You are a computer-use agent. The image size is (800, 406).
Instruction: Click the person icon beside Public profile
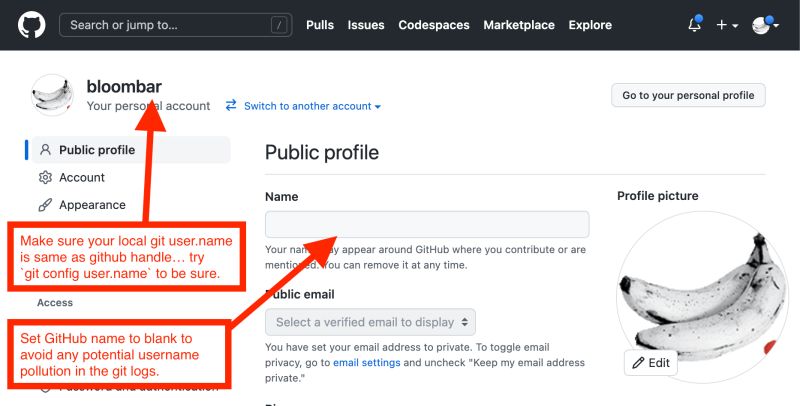[x=45, y=149]
